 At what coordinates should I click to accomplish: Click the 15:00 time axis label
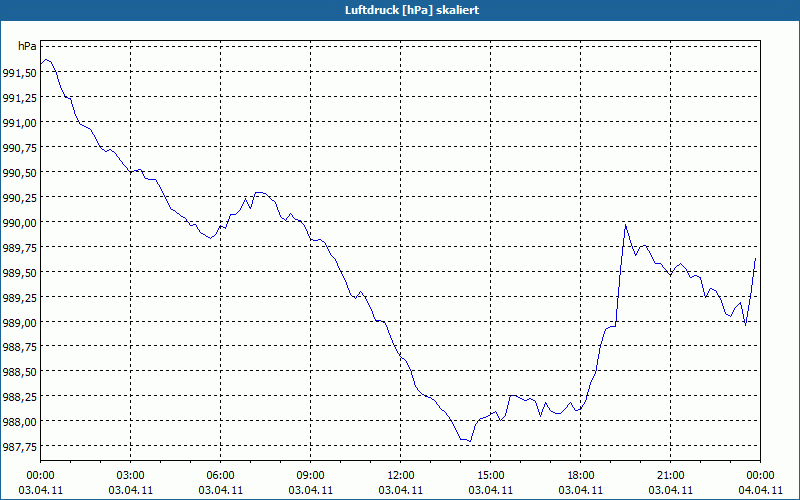(x=490, y=476)
